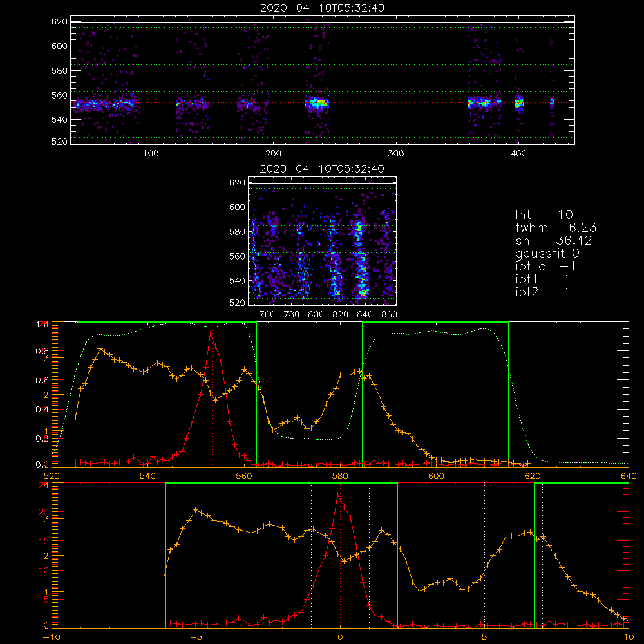Click x-axis label 780 of middle spectrogram
The height and width of the screenshot is (644, 644).
(292, 315)
